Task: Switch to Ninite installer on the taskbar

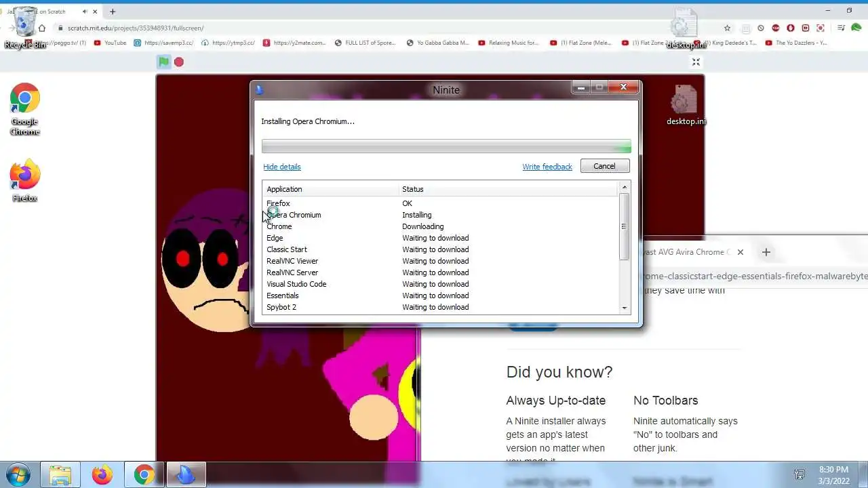Action: point(186,474)
